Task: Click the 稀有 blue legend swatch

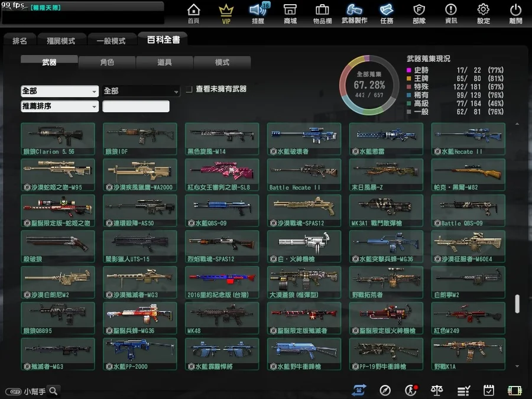Action: point(409,95)
